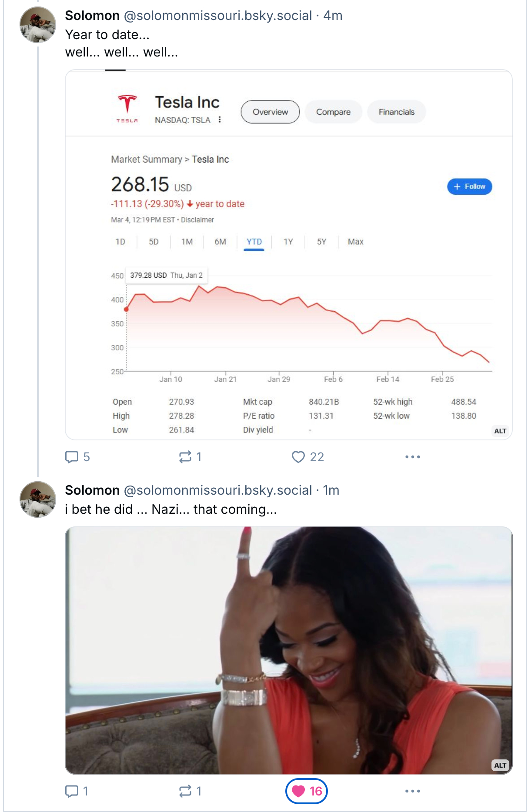Show ALT text for the Tesla chart image
528x812 pixels.
500,431
